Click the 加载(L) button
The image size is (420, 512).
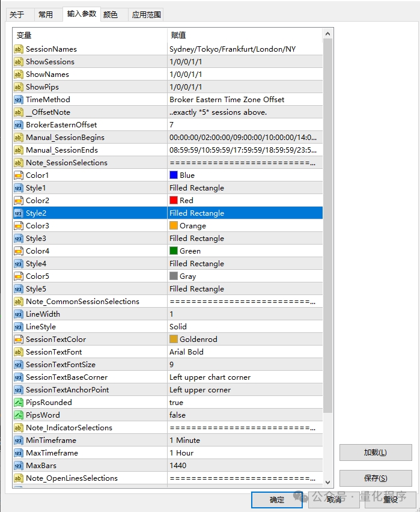pos(376,453)
